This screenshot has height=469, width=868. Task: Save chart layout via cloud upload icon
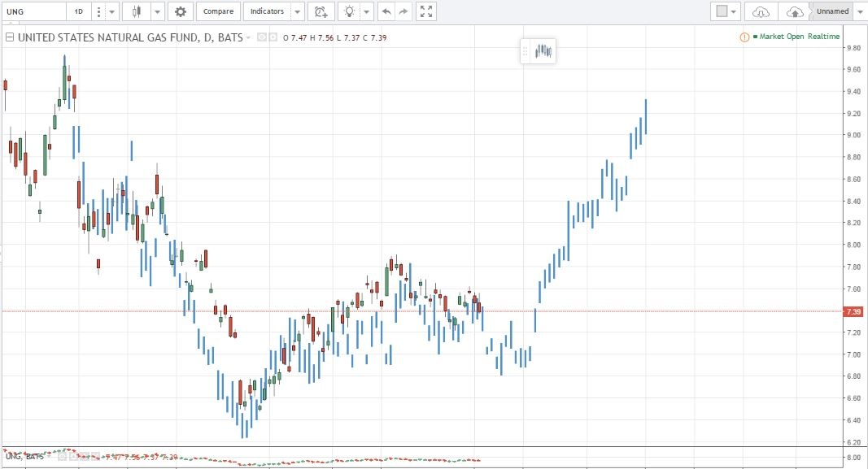tap(794, 11)
